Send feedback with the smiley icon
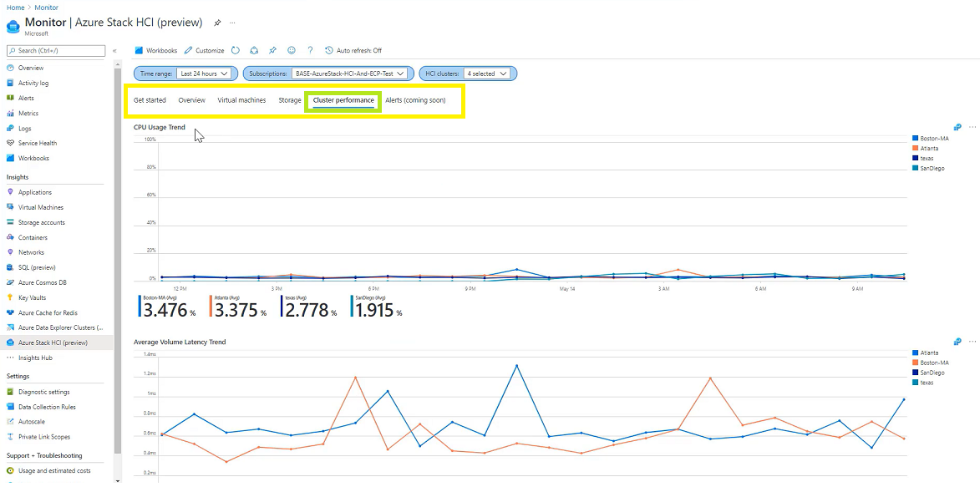The width and height of the screenshot is (980, 487). coord(292,51)
